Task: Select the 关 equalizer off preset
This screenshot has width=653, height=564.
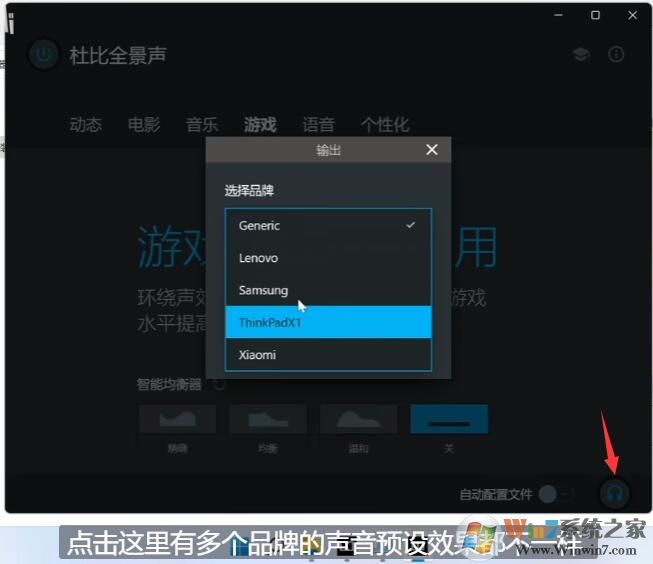Action: tap(449, 419)
